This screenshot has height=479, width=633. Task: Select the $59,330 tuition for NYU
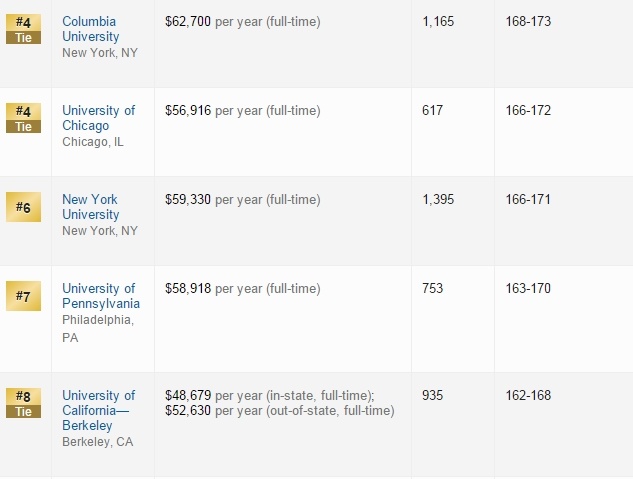[188, 199]
